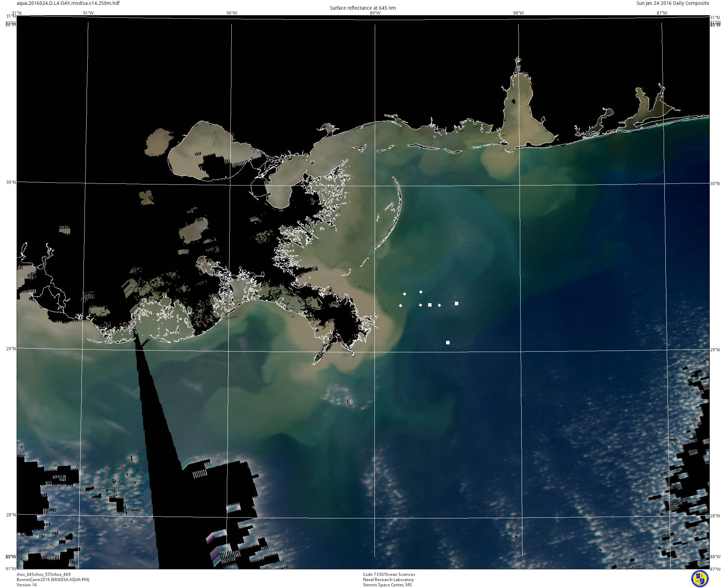
Task: Click the 30°N latitude label on left
Action: click(x=11, y=182)
